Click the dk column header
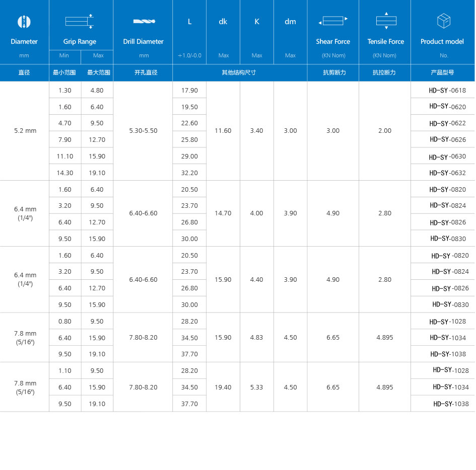 (x=223, y=22)
